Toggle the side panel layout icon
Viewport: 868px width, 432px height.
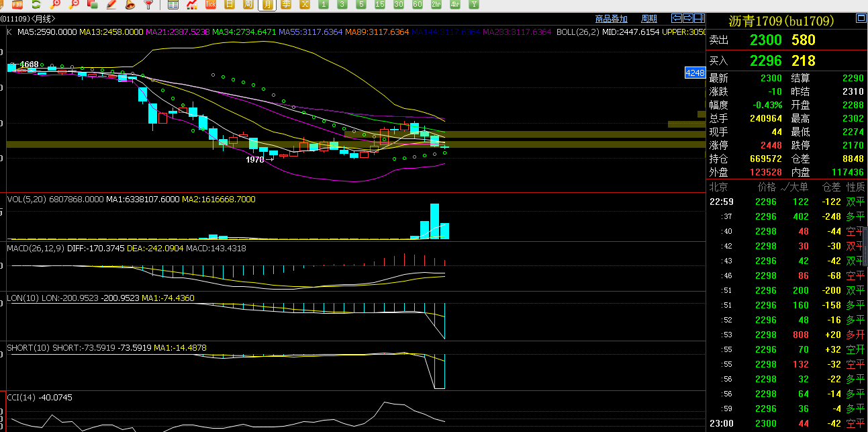pos(700,18)
